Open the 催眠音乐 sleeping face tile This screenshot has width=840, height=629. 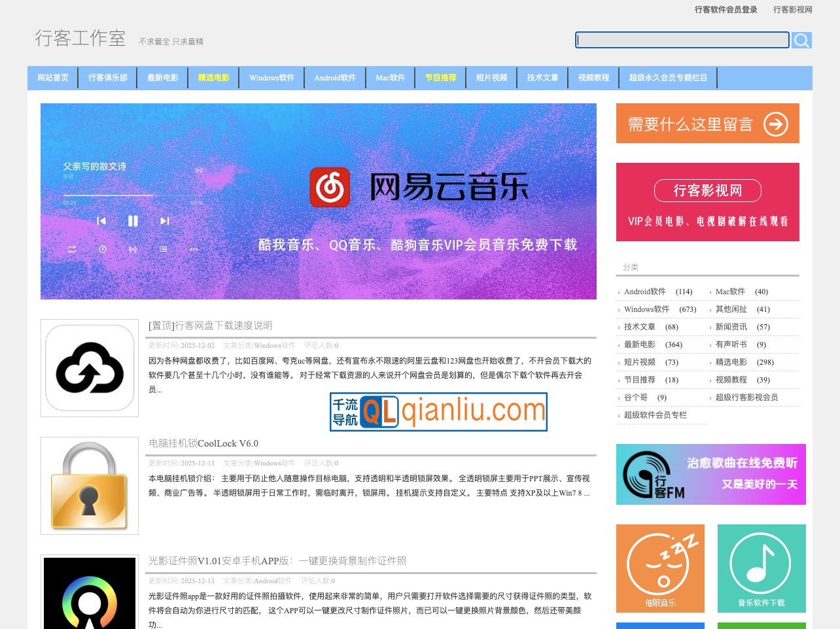coord(660,568)
